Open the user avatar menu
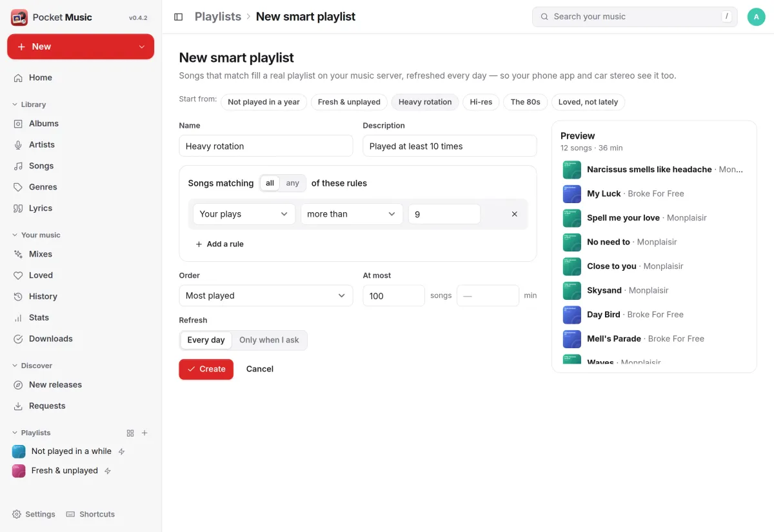774x532 pixels. pyautogui.click(x=756, y=17)
